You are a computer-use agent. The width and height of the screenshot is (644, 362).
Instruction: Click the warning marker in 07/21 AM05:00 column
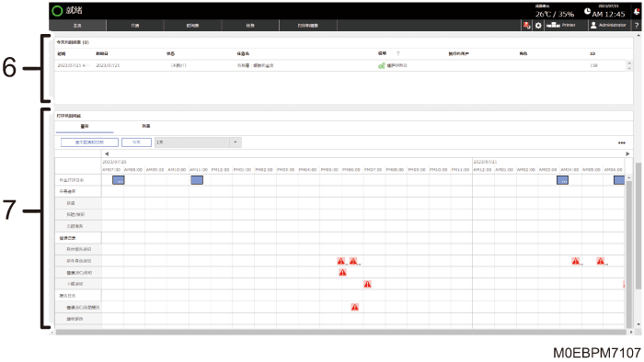[x=601, y=261]
